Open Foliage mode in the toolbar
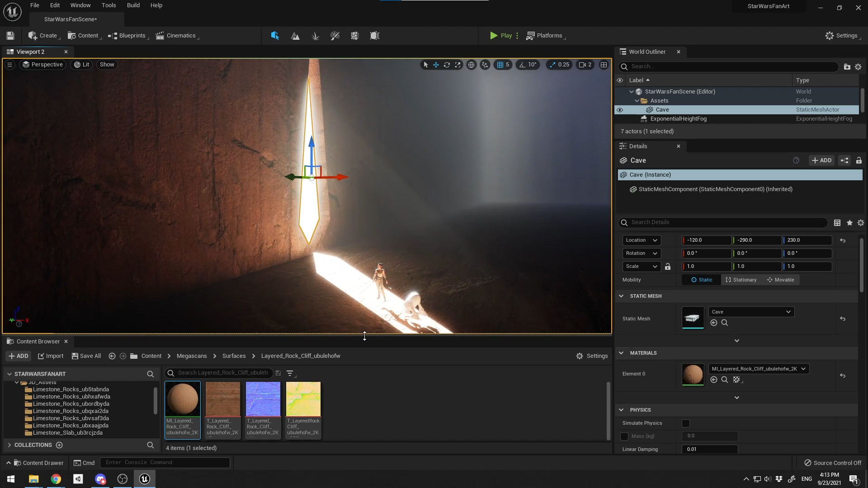This screenshot has height=488, width=868. point(315,36)
